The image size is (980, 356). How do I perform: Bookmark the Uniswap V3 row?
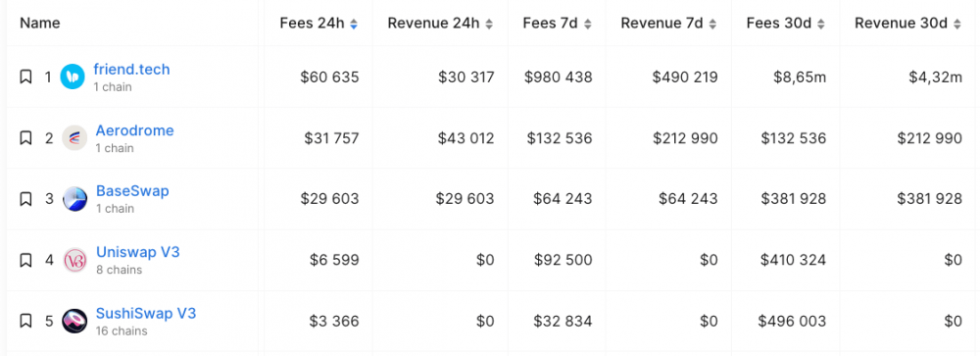(x=25, y=260)
